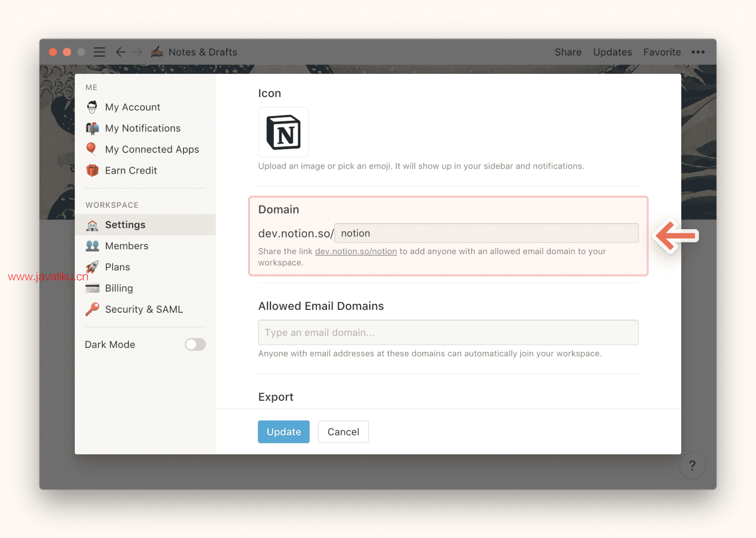Open the Billing section
756x538 pixels.
145,288
